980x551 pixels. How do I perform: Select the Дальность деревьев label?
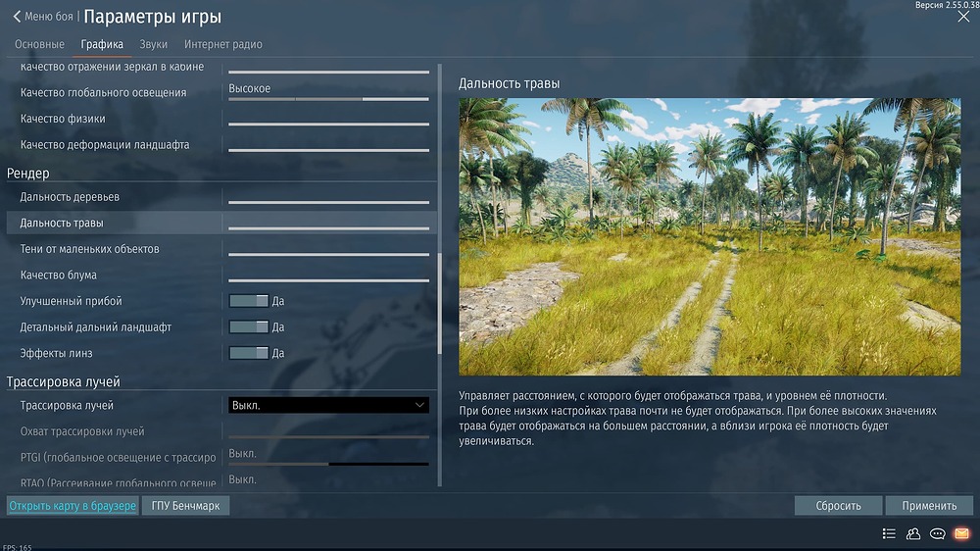70,197
